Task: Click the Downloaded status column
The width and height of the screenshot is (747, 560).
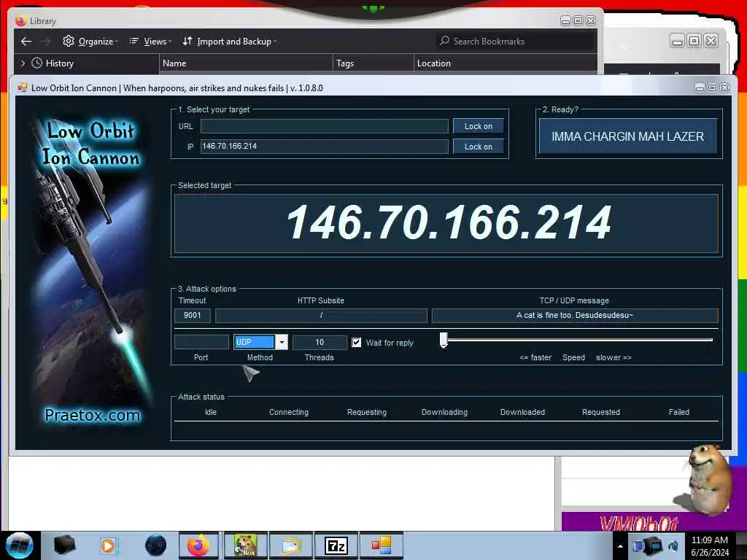Action: tap(522, 412)
